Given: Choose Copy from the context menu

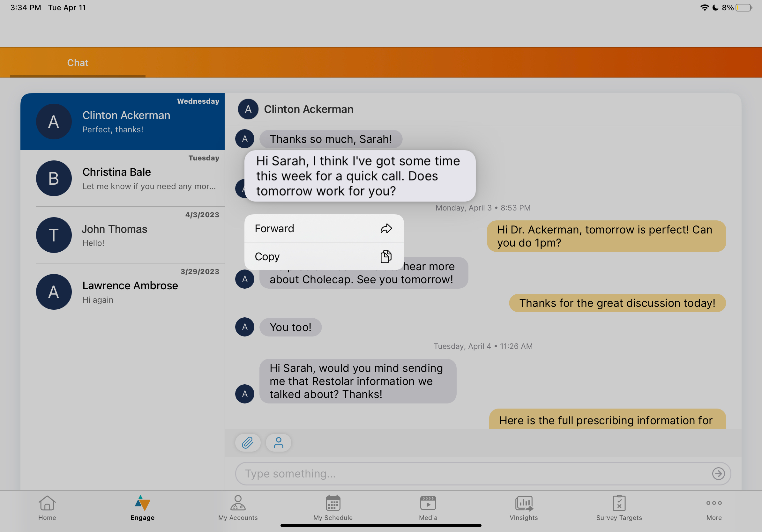Looking at the screenshot, I should point(324,256).
